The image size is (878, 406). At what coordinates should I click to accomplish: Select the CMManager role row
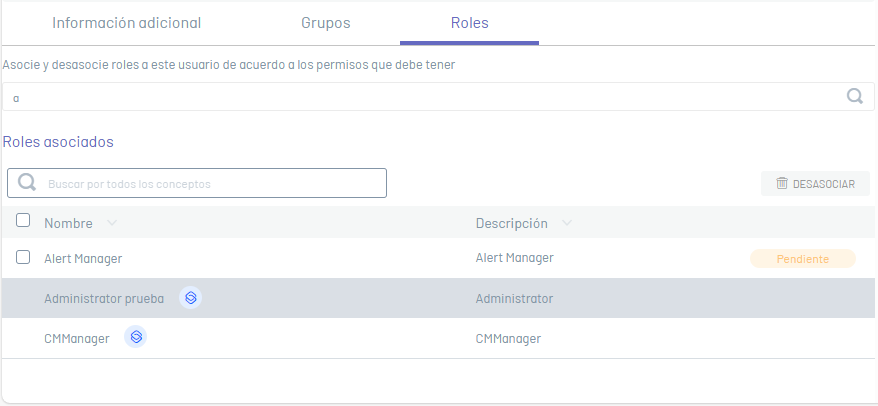[x=438, y=338]
